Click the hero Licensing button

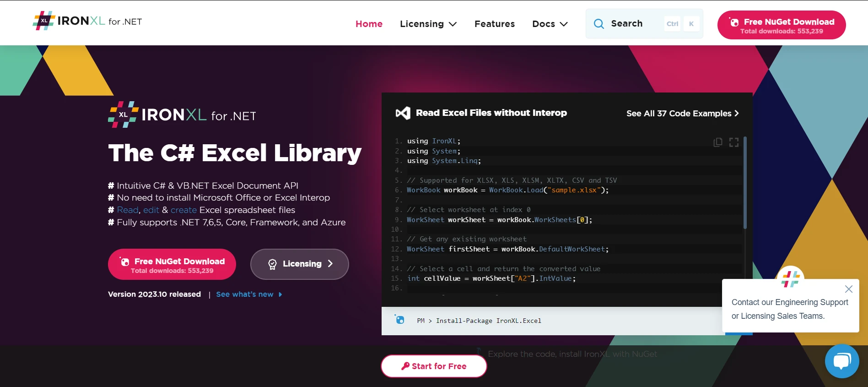pos(300,264)
